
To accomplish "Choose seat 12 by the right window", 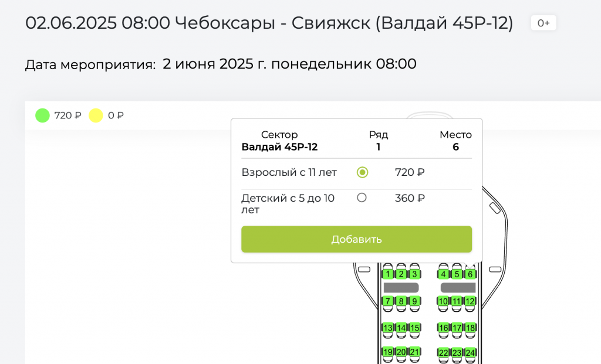I will click(x=470, y=301).
